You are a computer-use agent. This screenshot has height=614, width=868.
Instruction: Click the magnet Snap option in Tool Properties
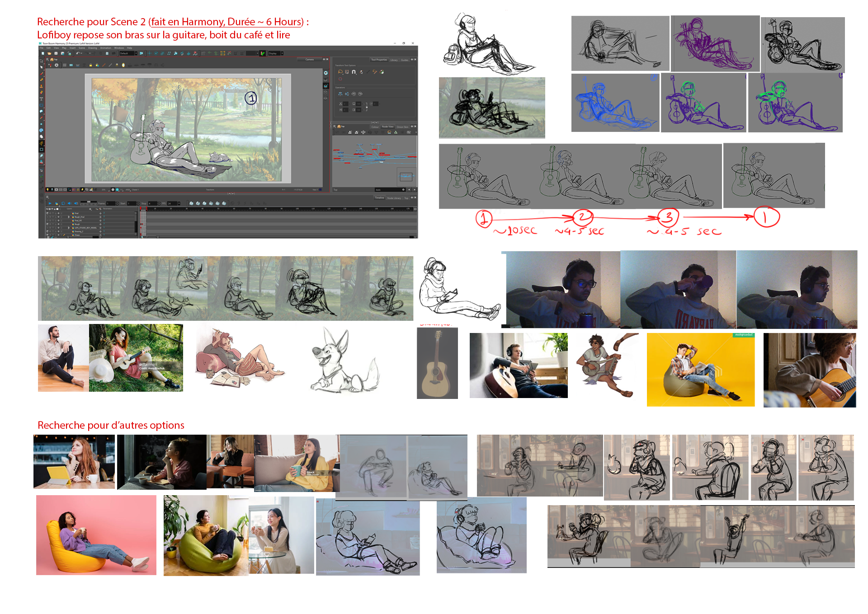click(x=354, y=72)
